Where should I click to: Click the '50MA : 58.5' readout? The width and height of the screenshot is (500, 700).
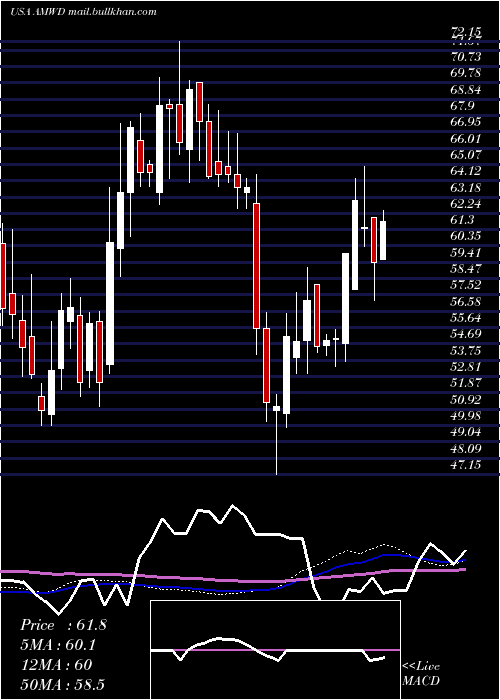click(62, 684)
